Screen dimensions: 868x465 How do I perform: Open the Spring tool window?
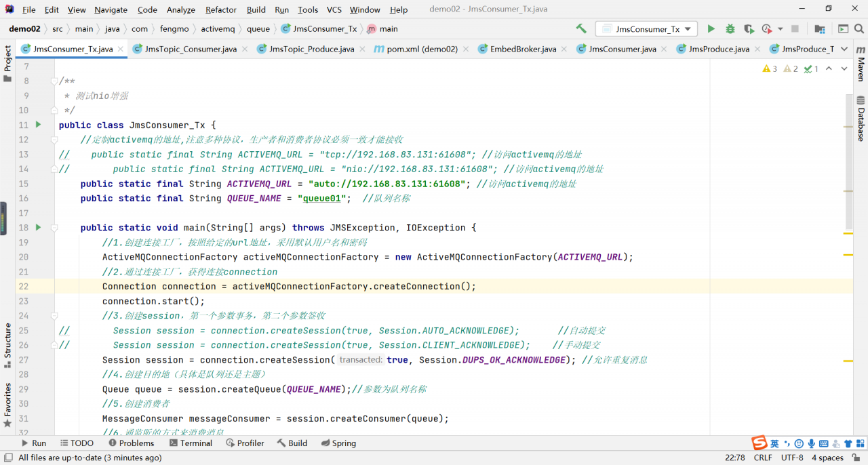[338, 443]
